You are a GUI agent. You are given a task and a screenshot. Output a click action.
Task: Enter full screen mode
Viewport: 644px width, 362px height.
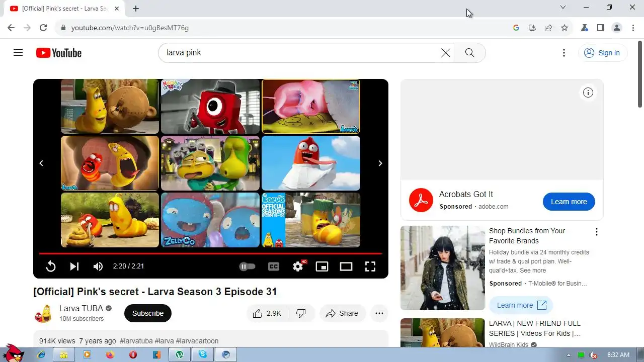370,266
